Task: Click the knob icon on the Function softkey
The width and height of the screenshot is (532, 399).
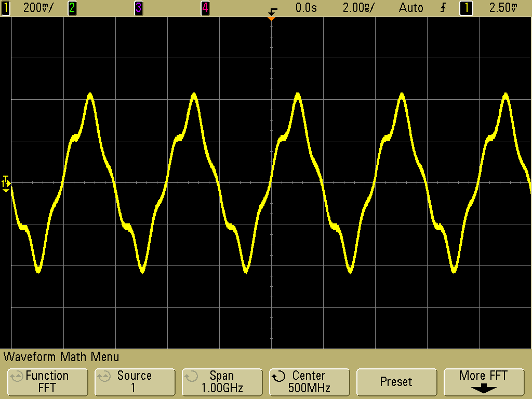Action: [x=17, y=376]
